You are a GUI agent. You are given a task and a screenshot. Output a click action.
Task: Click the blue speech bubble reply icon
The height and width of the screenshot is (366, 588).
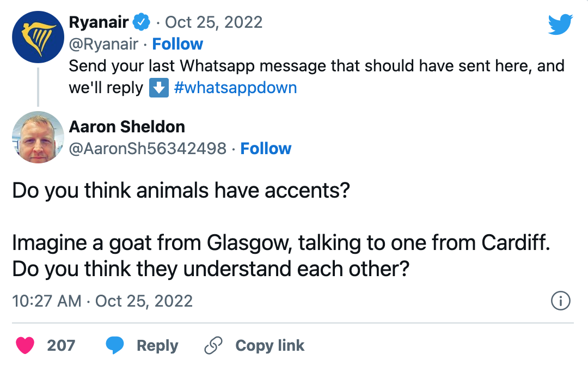tap(114, 345)
